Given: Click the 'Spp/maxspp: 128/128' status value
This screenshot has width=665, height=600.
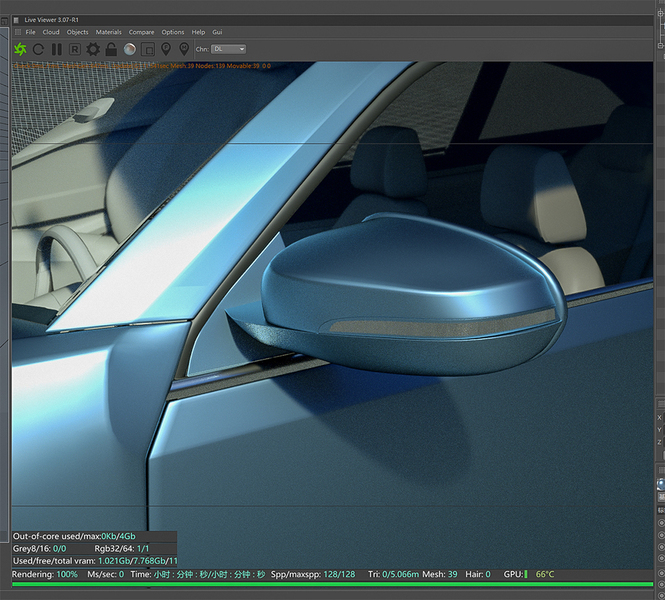Looking at the screenshot, I should pos(313,574).
